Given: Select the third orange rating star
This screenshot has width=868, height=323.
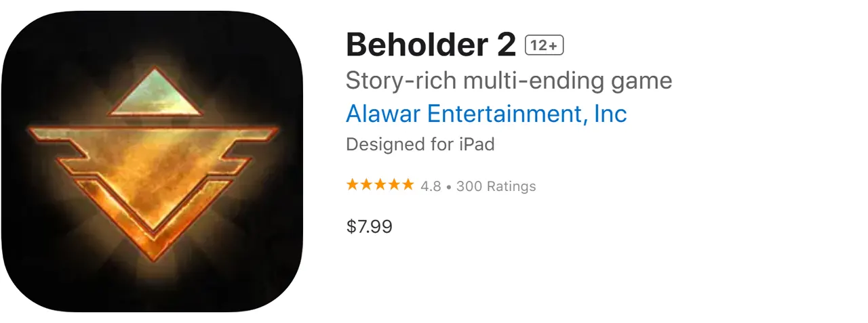Looking at the screenshot, I should coord(380,185).
